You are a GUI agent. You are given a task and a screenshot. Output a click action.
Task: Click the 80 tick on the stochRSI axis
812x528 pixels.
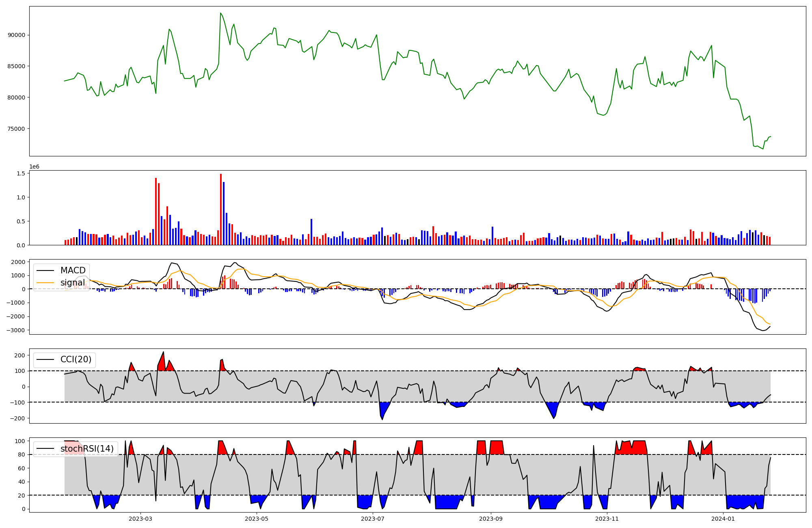[22, 454]
